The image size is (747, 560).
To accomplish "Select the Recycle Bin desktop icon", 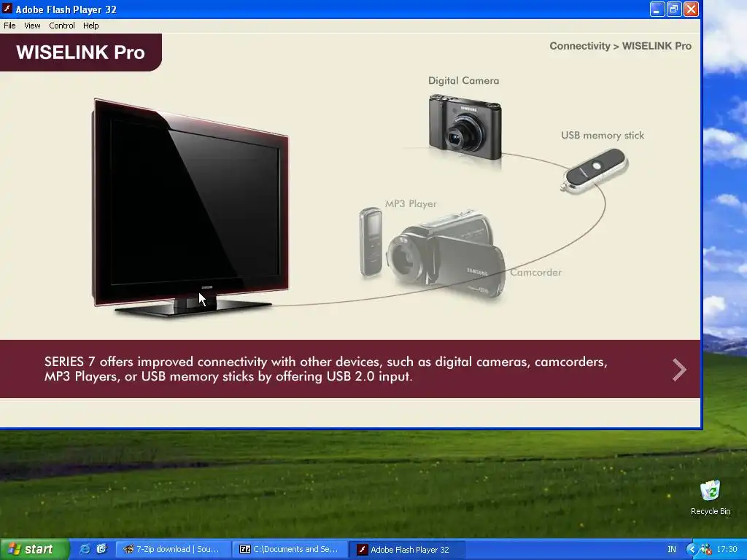I will pyautogui.click(x=711, y=497).
